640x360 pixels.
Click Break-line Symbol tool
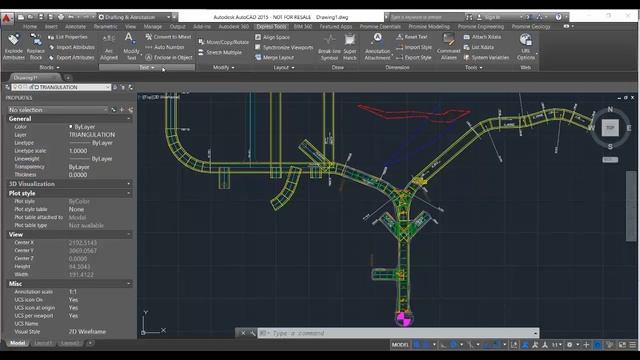click(329, 47)
